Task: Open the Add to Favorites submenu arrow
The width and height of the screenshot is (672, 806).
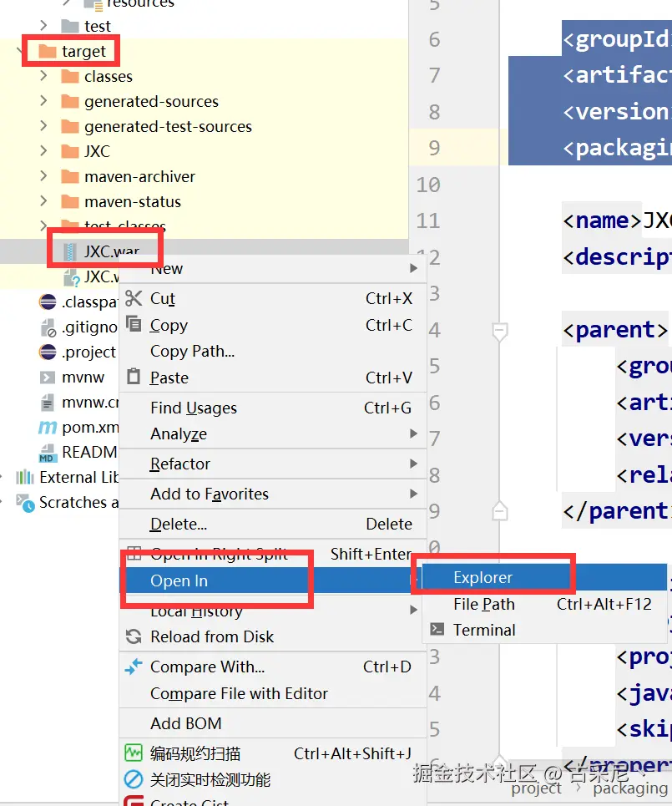Action: pos(413,494)
